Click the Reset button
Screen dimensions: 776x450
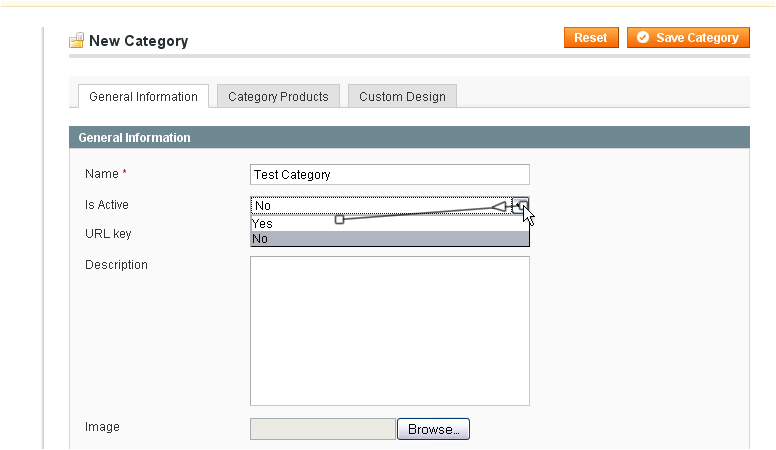click(591, 38)
